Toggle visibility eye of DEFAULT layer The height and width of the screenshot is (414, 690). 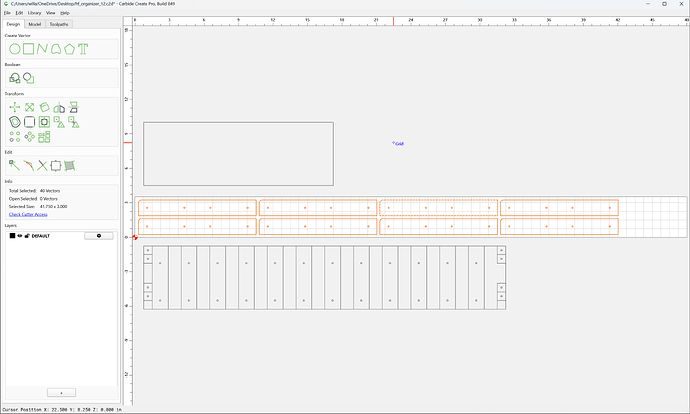[20, 236]
